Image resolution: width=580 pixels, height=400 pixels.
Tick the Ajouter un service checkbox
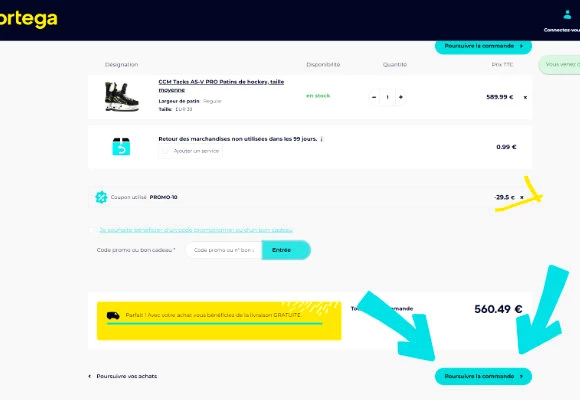click(x=165, y=151)
